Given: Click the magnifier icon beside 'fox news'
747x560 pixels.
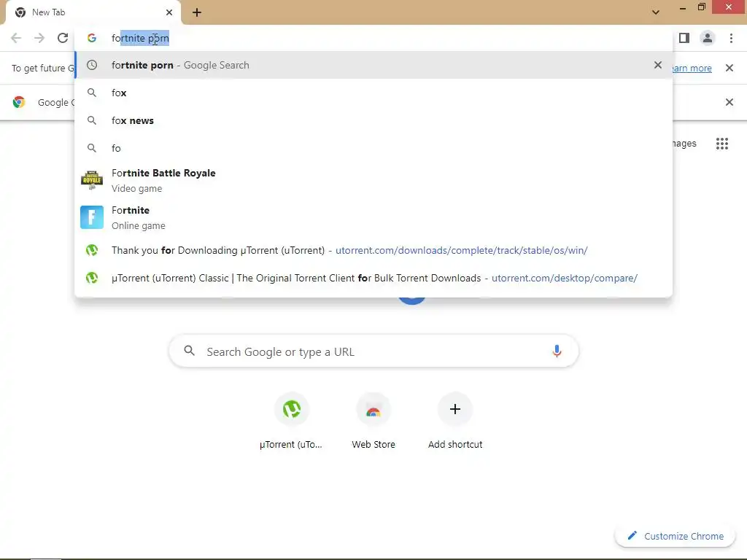Looking at the screenshot, I should (92, 120).
